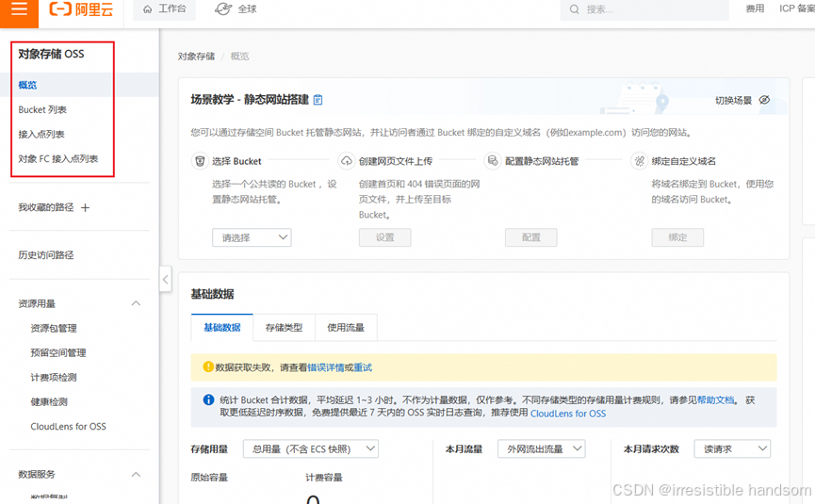
Task: Open Bucket 列表 in the sidebar
Action: [x=42, y=109]
